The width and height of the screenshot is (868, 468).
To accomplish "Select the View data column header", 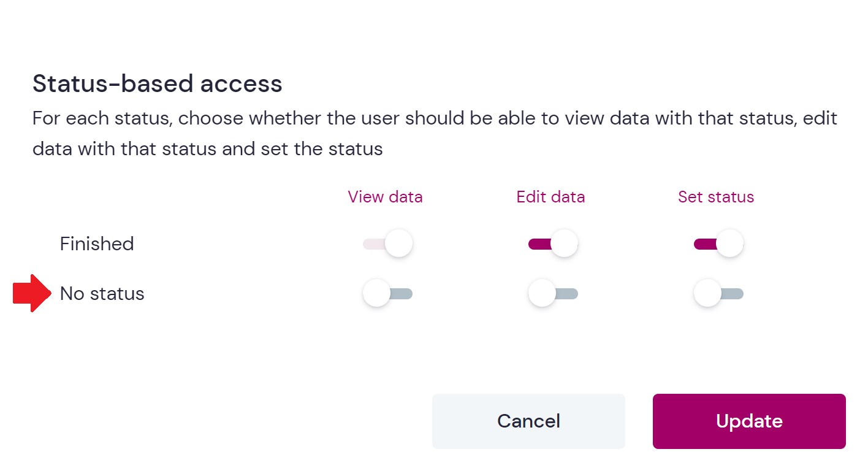I will tap(385, 197).
